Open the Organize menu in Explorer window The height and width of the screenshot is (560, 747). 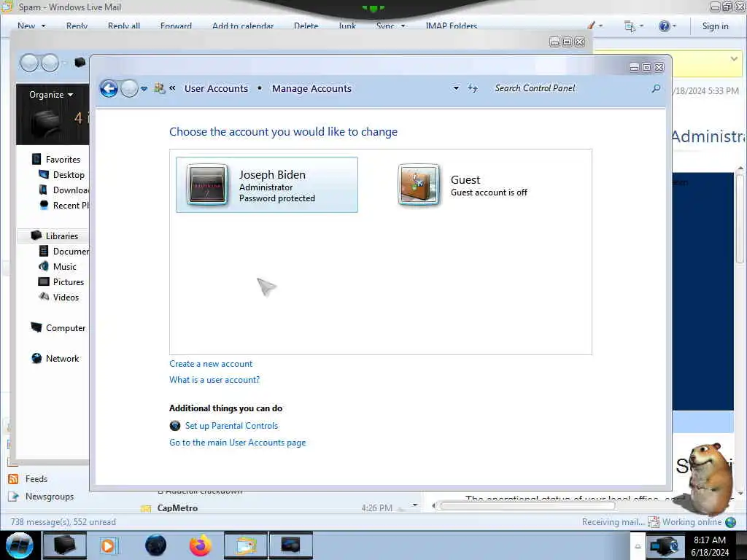51,95
